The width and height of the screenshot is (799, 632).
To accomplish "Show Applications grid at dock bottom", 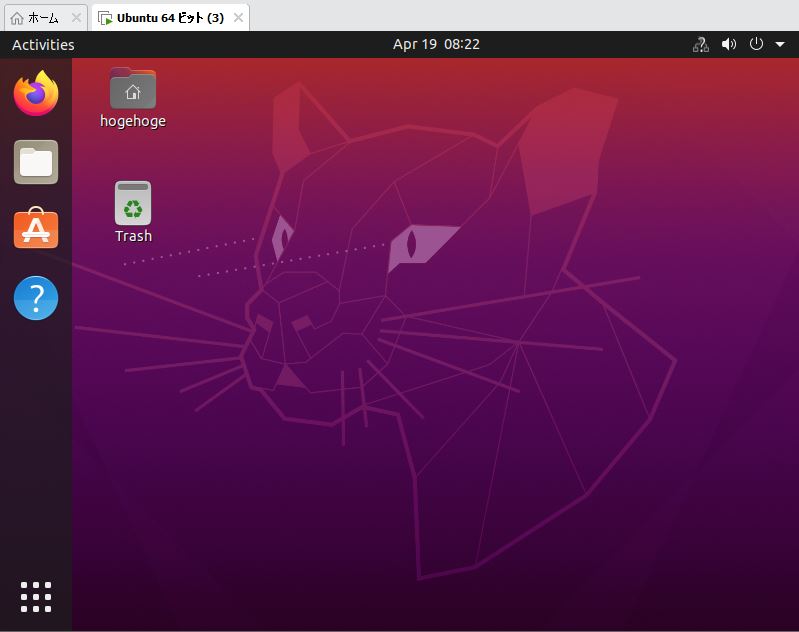I will click(x=36, y=596).
